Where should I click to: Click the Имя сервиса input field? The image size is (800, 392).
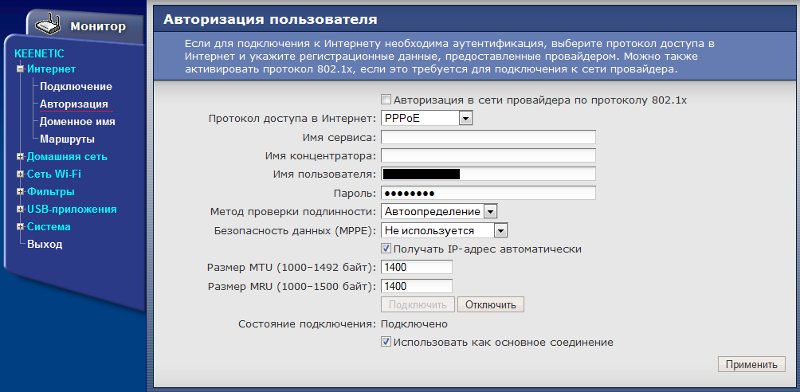point(488,137)
